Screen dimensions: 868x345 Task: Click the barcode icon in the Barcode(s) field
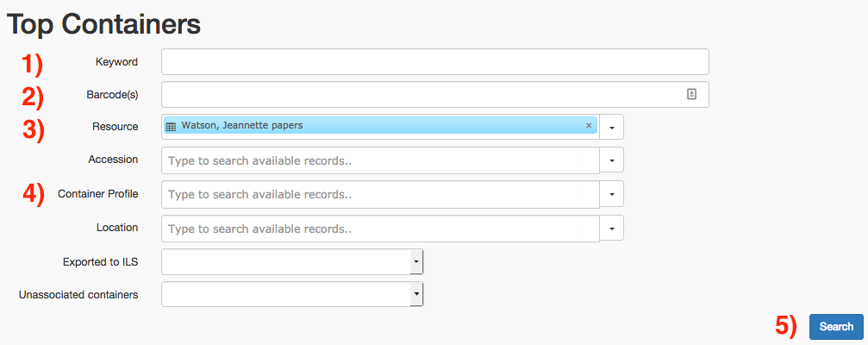691,94
